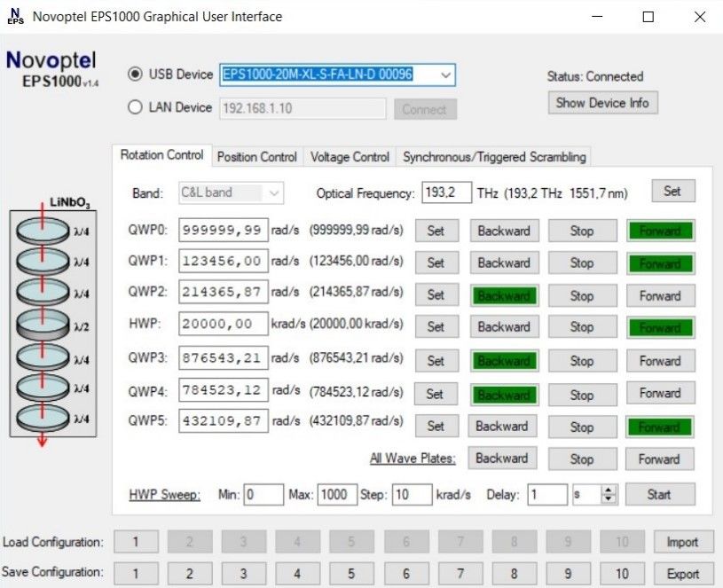Viewport: 723px width, 588px height.
Task: Stop QWP0 rotation
Action: click(582, 231)
